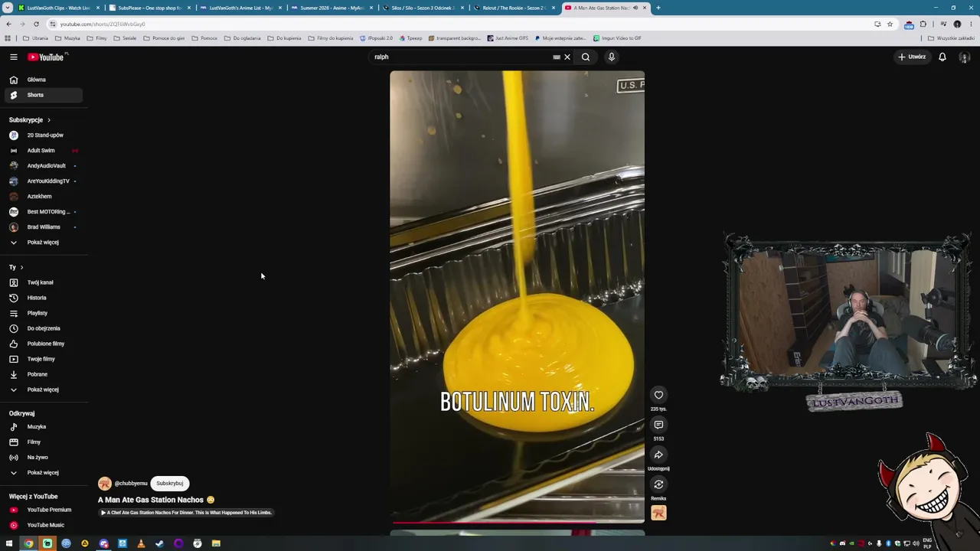
Task: Open the Brad Williams channel
Action: [x=42, y=227]
